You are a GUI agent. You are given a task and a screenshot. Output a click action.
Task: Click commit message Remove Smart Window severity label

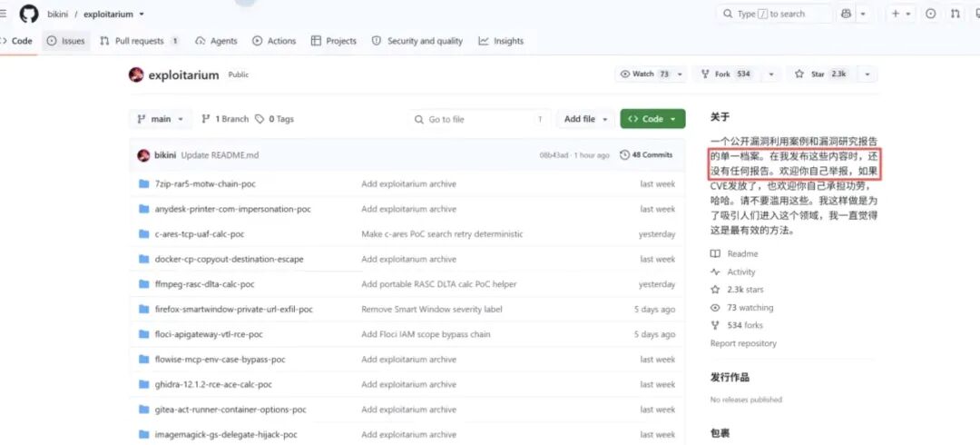click(x=432, y=309)
